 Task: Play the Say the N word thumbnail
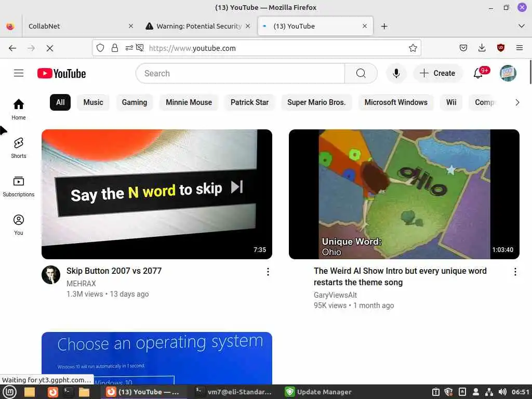[x=157, y=194]
